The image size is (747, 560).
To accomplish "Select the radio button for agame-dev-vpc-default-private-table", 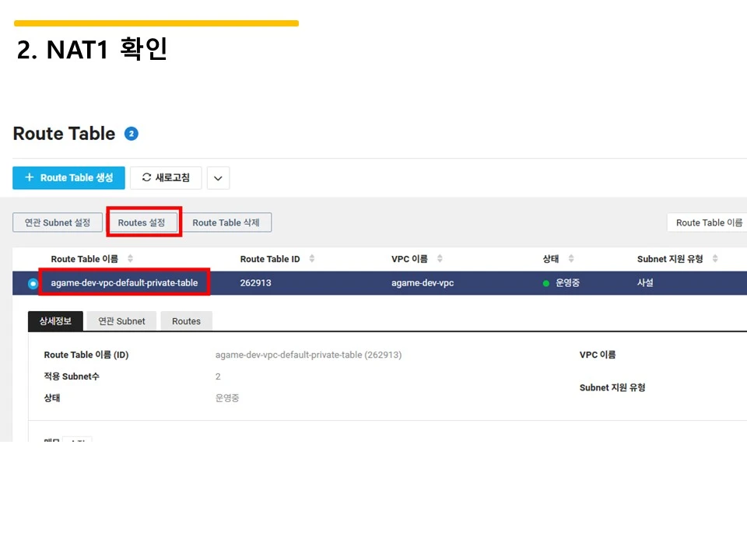I will pyautogui.click(x=31, y=282).
